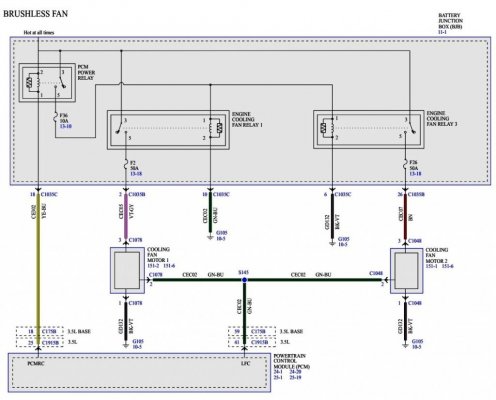
Task: Click the ENGINE COOLING FAN RELAY 1 label
Action: 247,119
